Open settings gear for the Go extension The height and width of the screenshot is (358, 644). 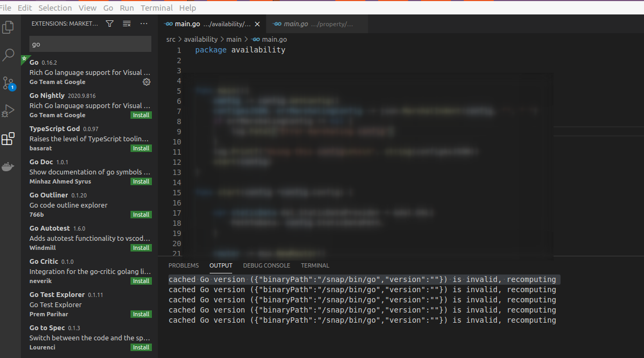click(146, 82)
